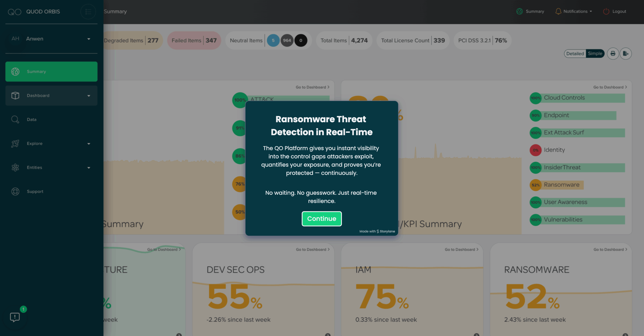The image size is (644, 336).
Task: Click the Logout power icon
Action: [606, 11]
